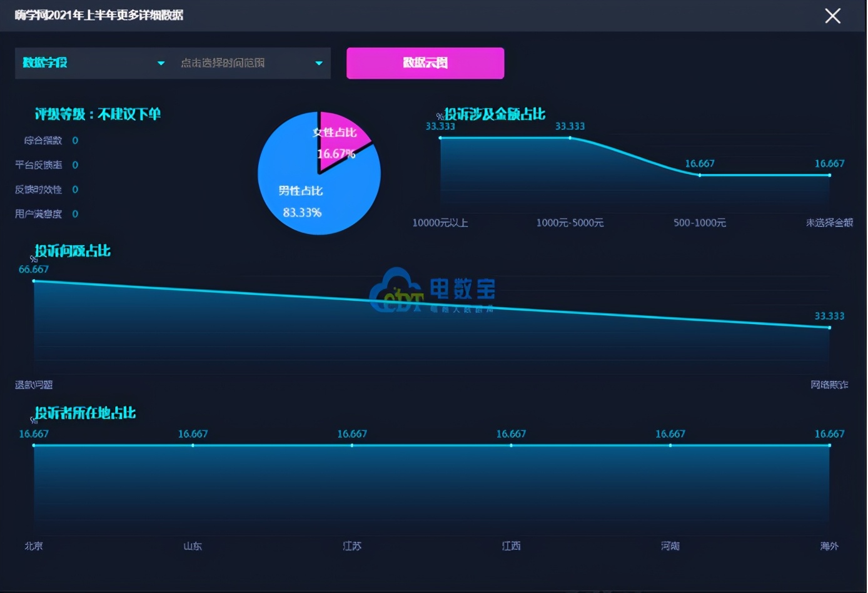
Task: Click the 33.333 data point above 10000元以上
Action: coord(441,139)
